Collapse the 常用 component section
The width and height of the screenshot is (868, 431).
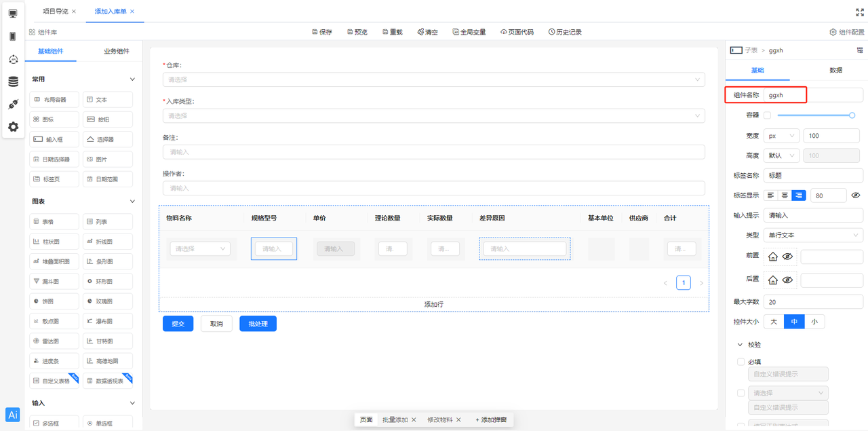(132, 79)
